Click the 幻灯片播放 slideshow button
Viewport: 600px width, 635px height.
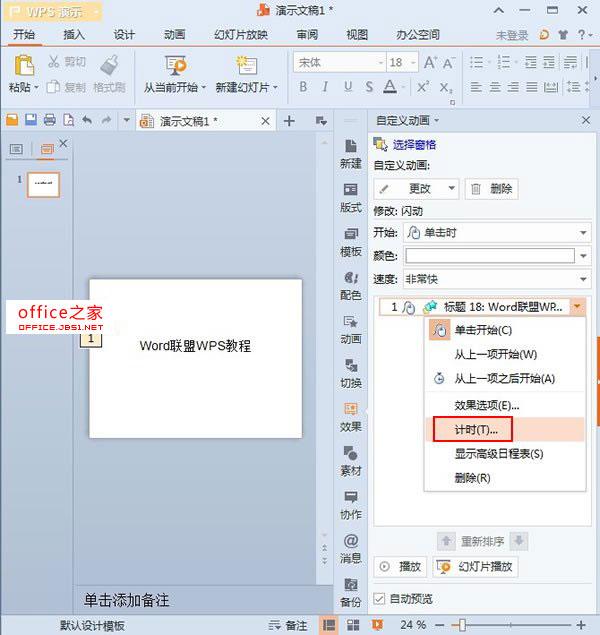pos(475,566)
